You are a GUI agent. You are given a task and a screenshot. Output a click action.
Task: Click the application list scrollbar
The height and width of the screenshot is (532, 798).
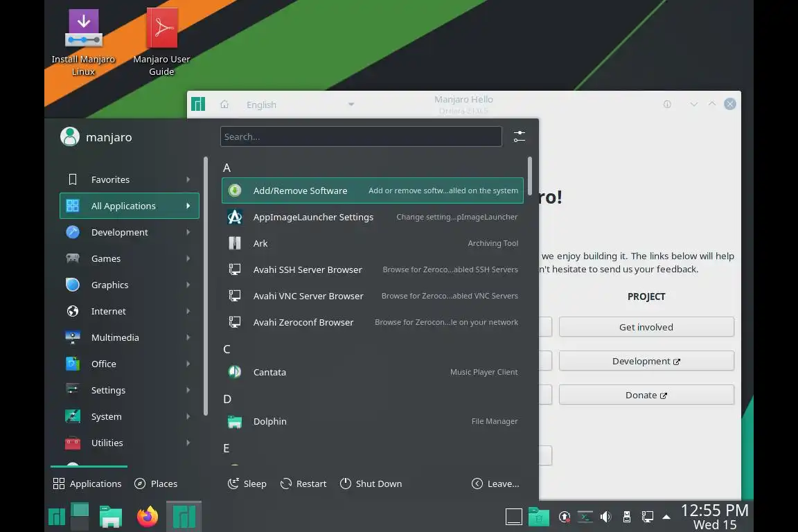[530, 176]
